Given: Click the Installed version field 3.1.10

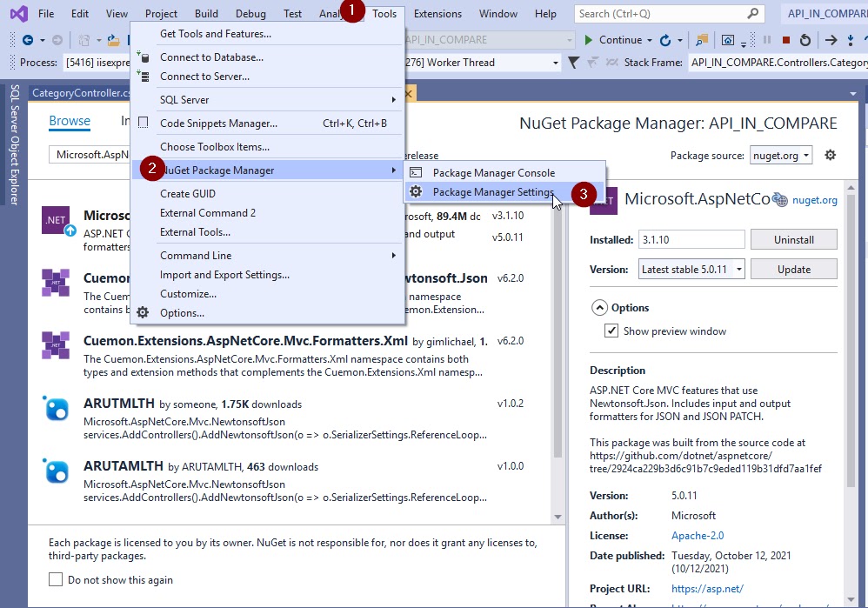Looking at the screenshot, I should point(691,239).
